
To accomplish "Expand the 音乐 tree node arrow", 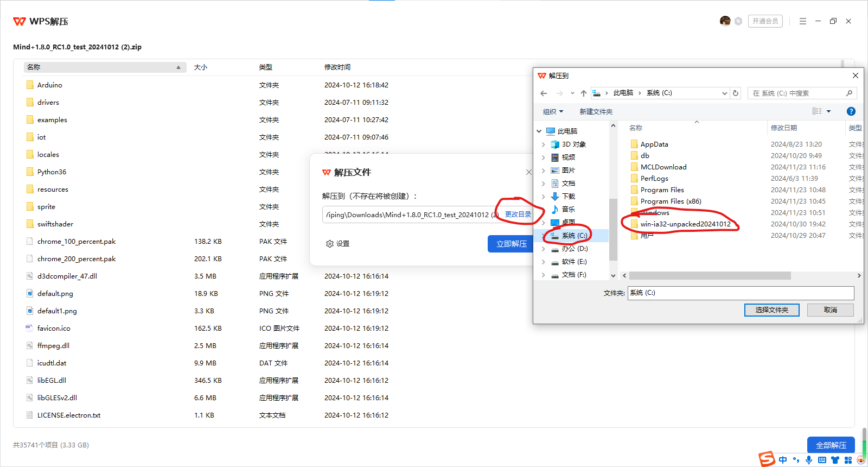I will click(544, 210).
